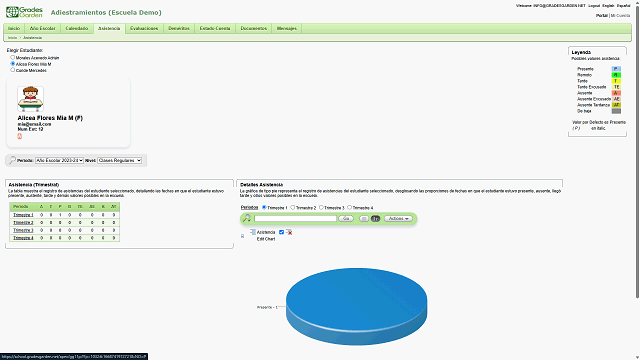640x360 pixels.
Task: Switch language to English
Action: tap(608, 6)
